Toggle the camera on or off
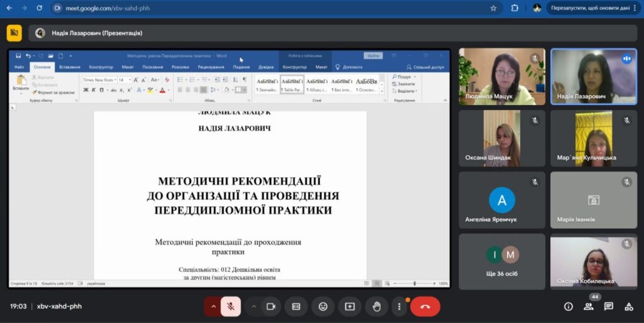The height and width of the screenshot is (323, 644). pyautogui.click(x=271, y=306)
